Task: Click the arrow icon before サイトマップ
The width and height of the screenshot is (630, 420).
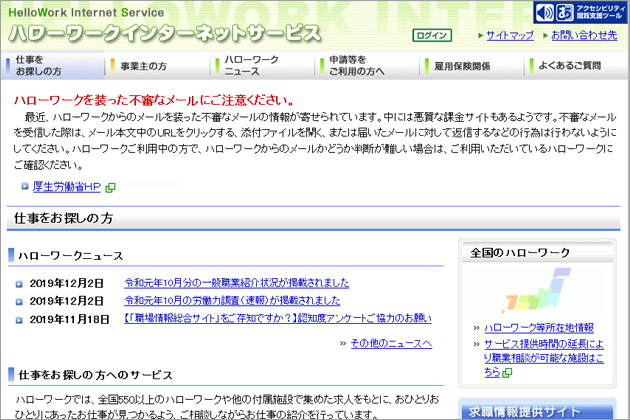Action: click(x=478, y=35)
